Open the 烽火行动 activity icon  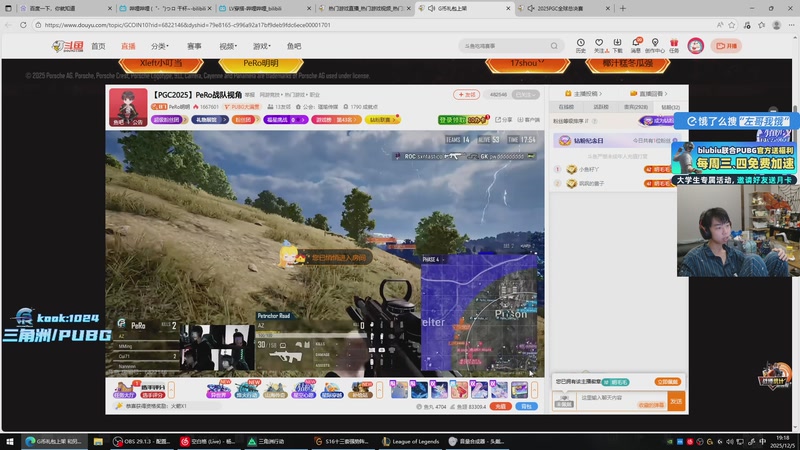[x=247, y=390]
